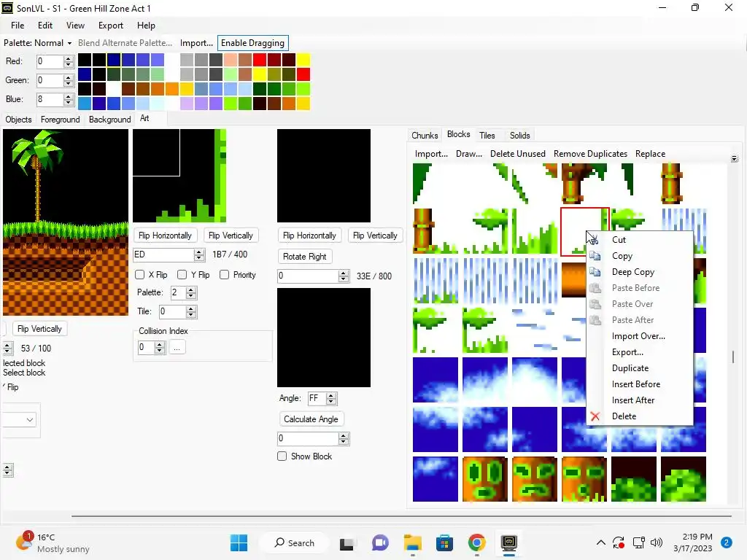Viewport: 747px width, 560px height.
Task: Open the Export menu
Action: 111,26
